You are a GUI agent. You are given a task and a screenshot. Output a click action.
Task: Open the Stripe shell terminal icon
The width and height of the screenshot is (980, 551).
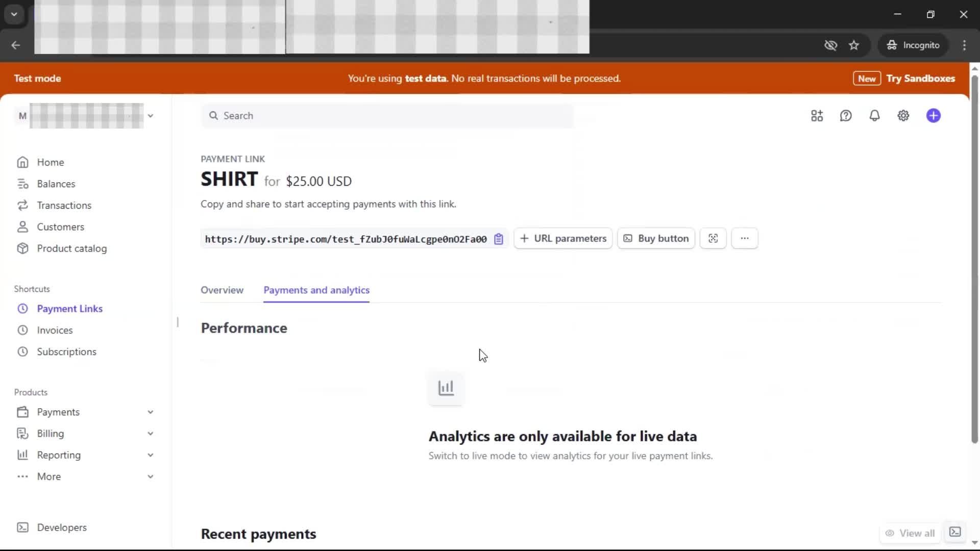955,532
